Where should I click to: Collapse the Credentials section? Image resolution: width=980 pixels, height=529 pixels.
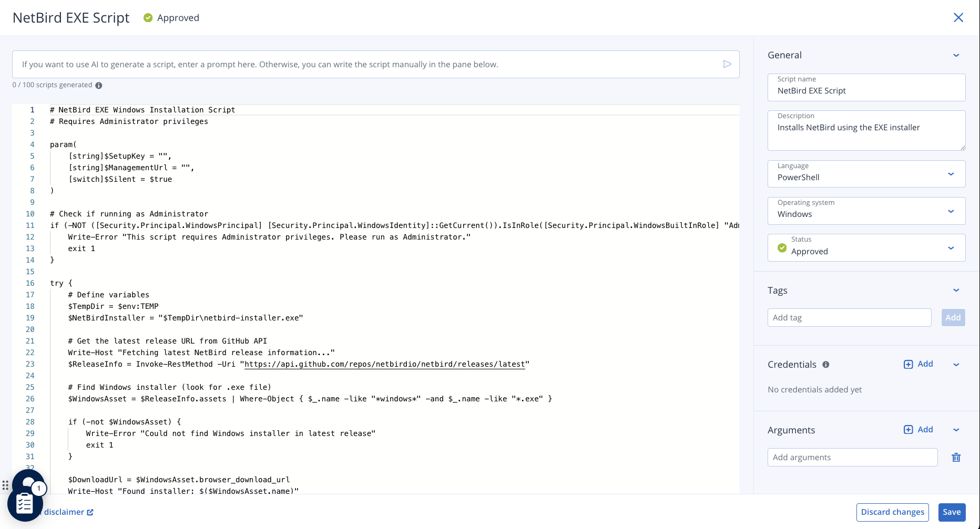coord(956,365)
